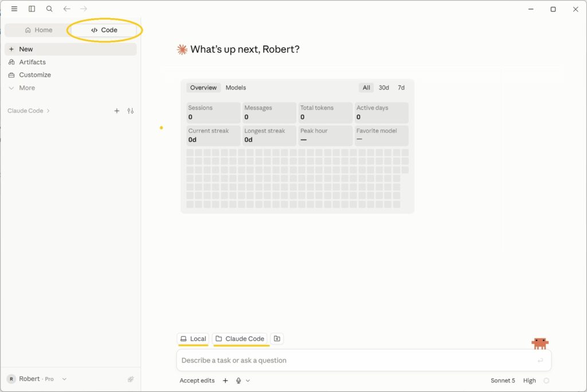Click the plus icon next to Accept edits
The height and width of the screenshot is (392, 587).
pyautogui.click(x=225, y=381)
